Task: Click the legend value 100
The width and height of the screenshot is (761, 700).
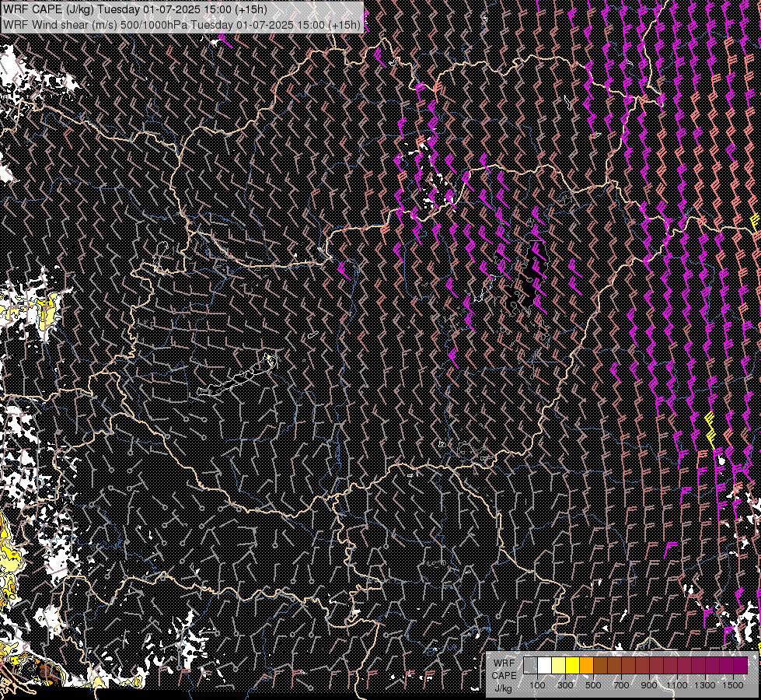Action: [x=537, y=685]
